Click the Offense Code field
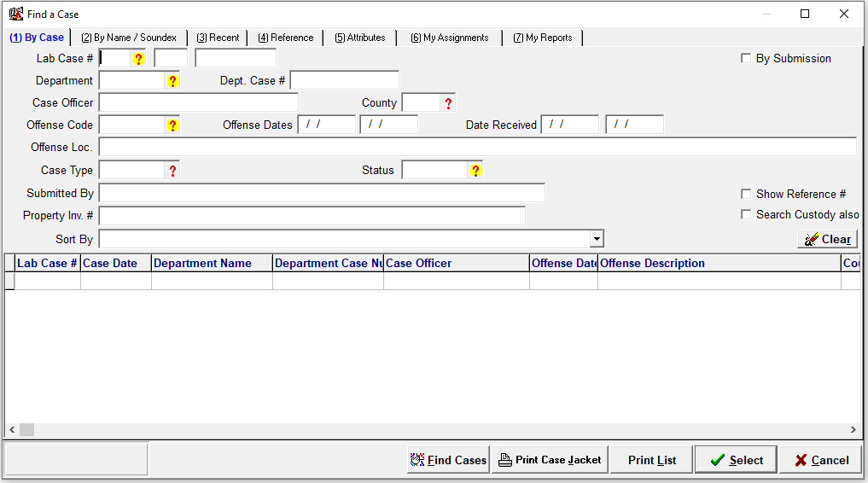 (132, 125)
